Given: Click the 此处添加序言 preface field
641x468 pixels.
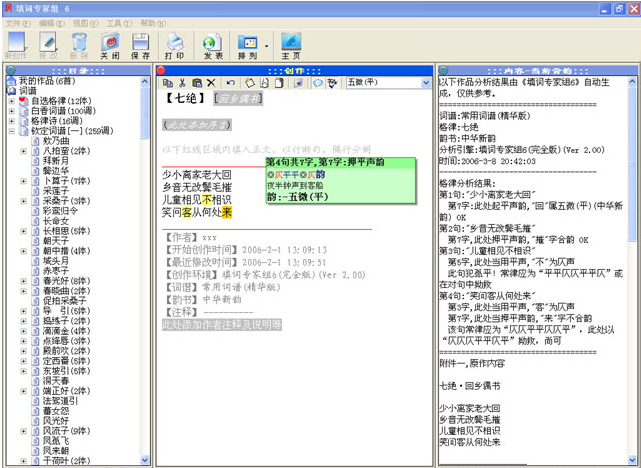Looking at the screenshot, I should (x=197, y=124).
